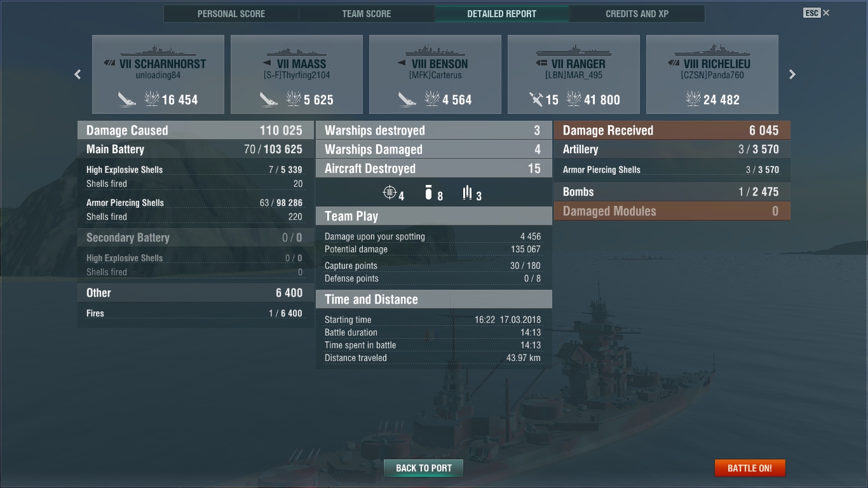Start next match with Battle On!
Image resolution: width=868 pixels, height=488 pixels.
point(750,468)
